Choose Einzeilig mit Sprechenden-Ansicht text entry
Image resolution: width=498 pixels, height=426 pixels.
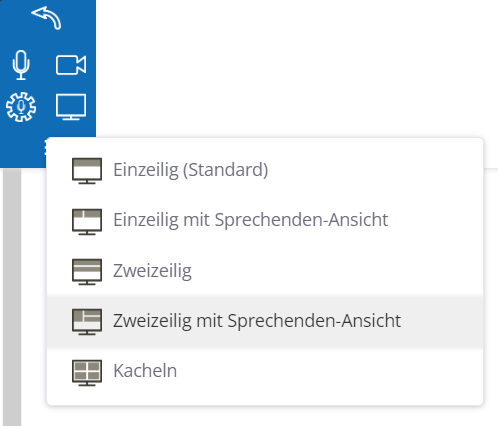point(251,220)
